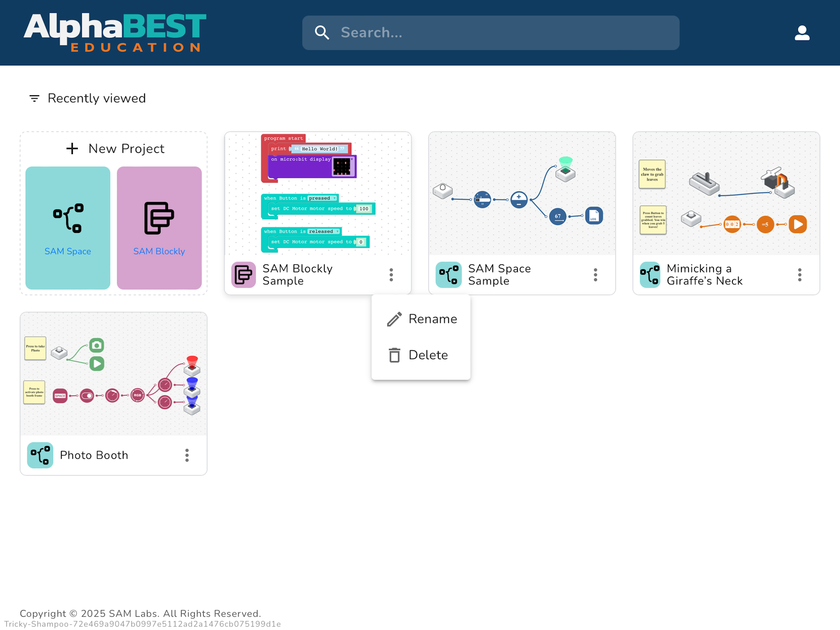This screenshot has width=840, height=630.
Task: Create a new SAM Space project
Action: pyautogui.click(x=67, y=228)
